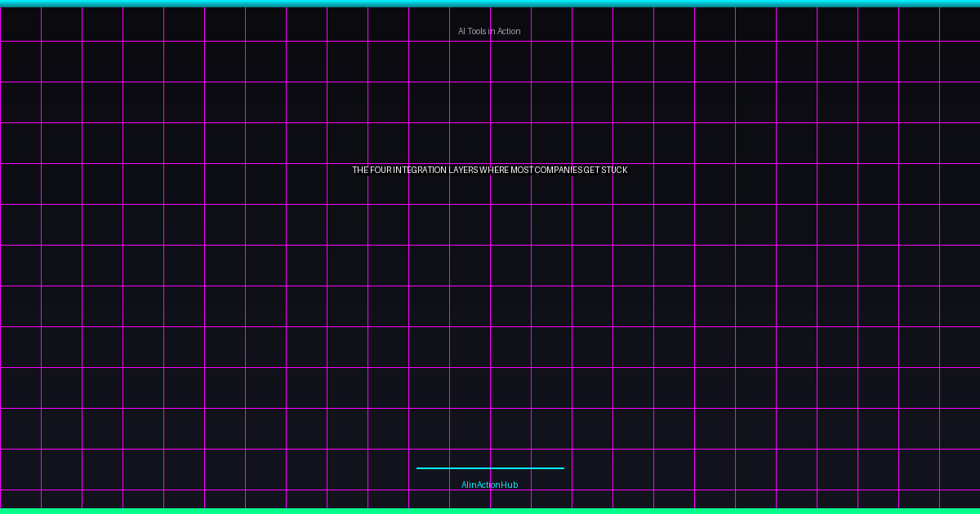Click the right end of the cyan divider line
The image size is (980, 514).
click(x=562, y=468)
